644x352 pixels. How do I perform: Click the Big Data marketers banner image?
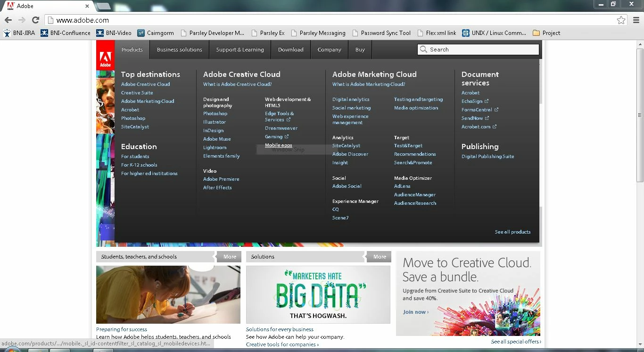tap(318, 294)
